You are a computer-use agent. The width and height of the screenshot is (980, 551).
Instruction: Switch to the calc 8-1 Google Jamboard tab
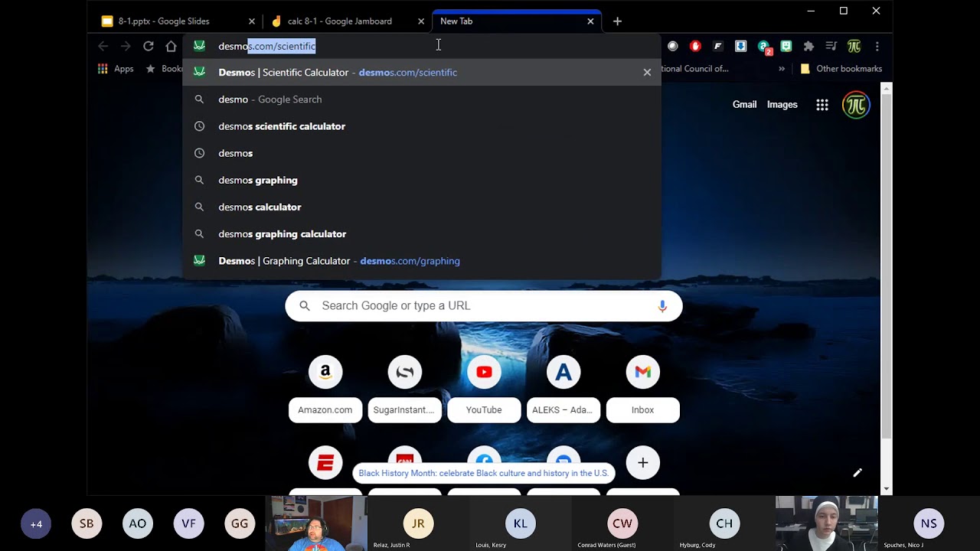pyautogui.click(x=347, y=21)
